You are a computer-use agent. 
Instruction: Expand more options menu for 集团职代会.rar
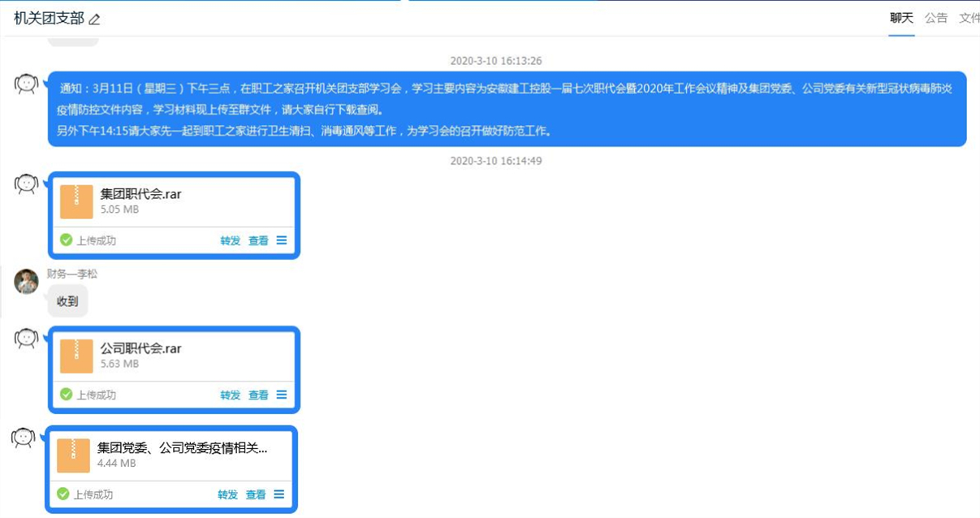pyautogui.click(x=282, y=240)
